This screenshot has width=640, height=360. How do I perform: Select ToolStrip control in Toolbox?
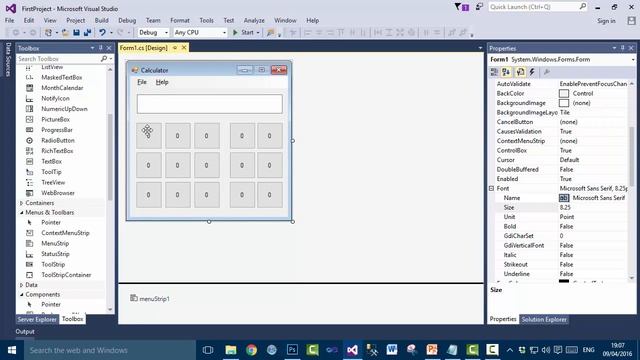[x=53, y=264]
